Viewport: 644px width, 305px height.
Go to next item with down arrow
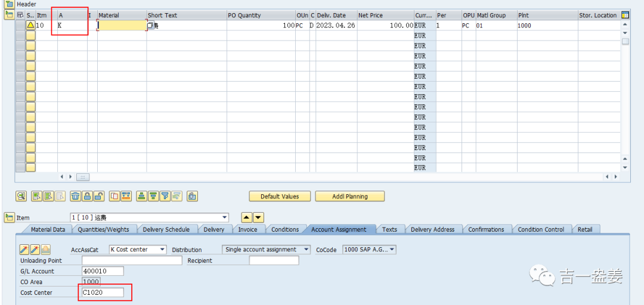(258, 217)
